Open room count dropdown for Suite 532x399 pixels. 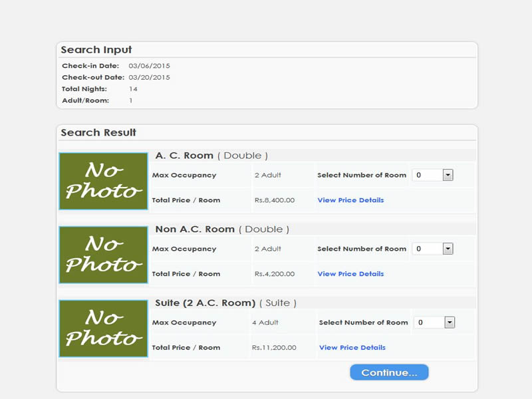point(435,323)
